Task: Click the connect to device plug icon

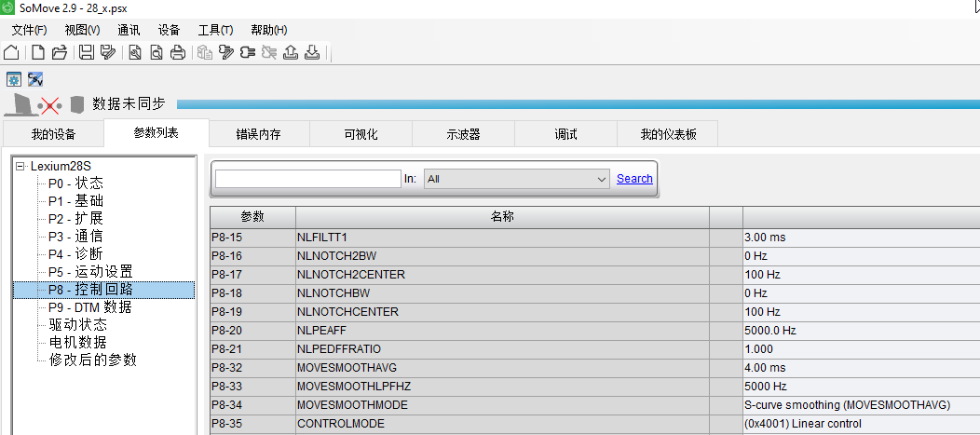Action: [x=247, y=52]
